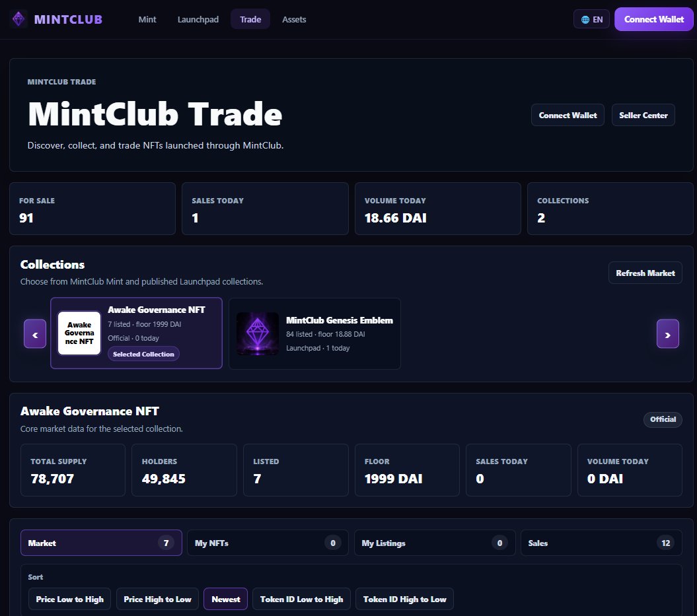Click the Selected Collection badge

pos(143,354)
